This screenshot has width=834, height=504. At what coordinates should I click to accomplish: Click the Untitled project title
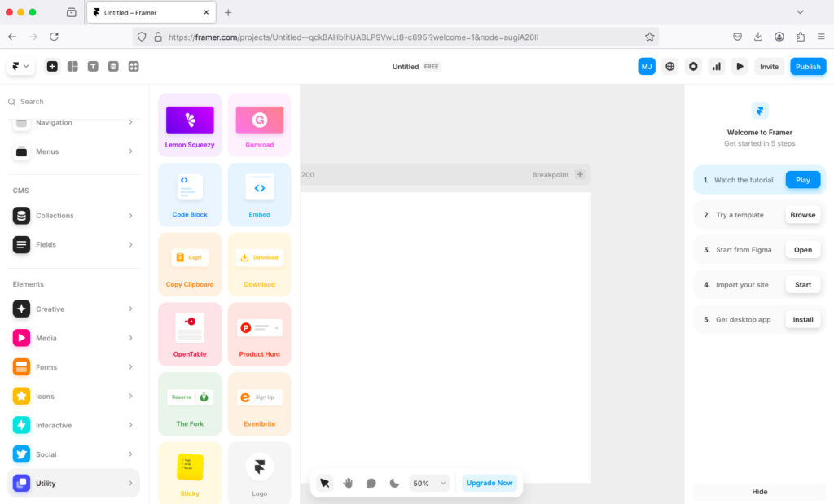(406, 67)
